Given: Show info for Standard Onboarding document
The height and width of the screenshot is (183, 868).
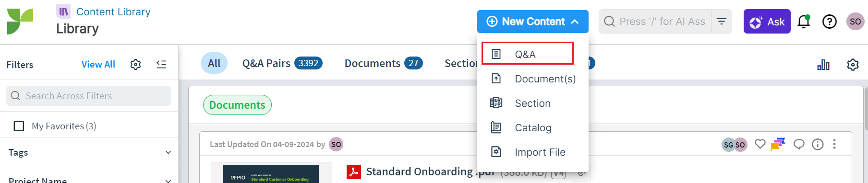Looking at the screenshot, I should coord(818,144).
